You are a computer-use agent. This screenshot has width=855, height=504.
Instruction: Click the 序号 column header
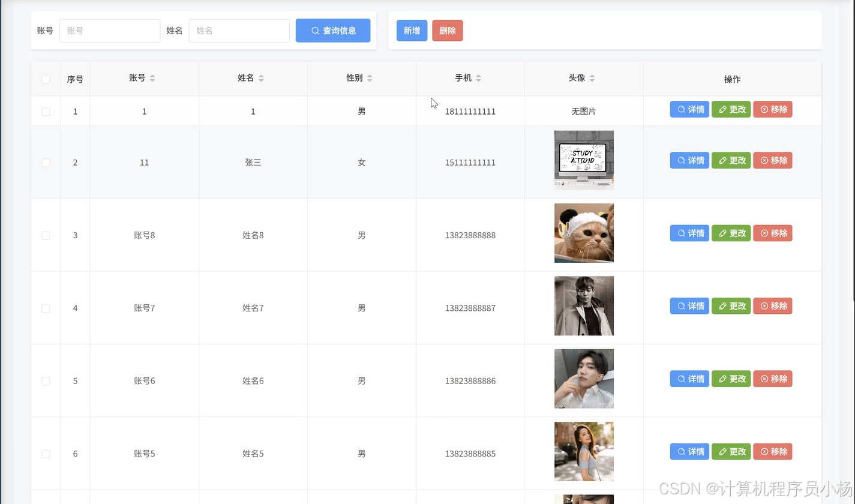(75, 79)
